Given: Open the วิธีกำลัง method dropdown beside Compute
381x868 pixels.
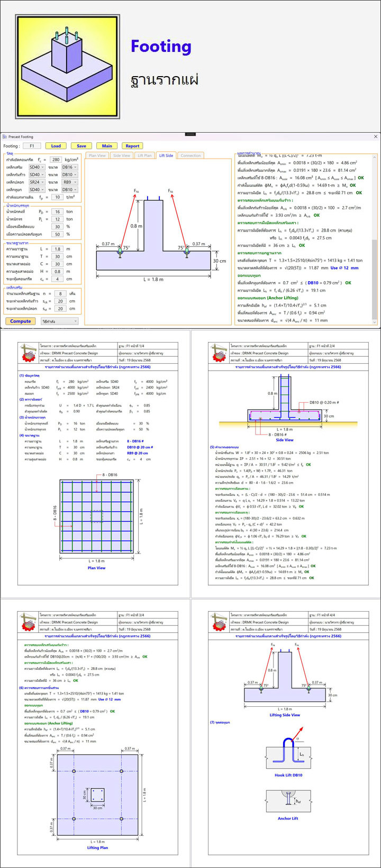Looking at the screenshot, I should coord(59,321).
